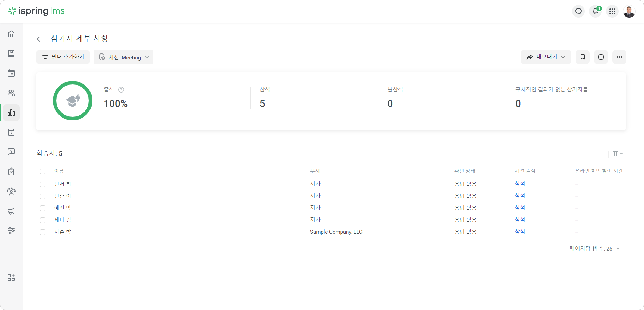The height and width of the screenshot is (310, 644).
Task: Click the 필터 추가하기 button
Action: pyautogui.click(x=63, y=57)
